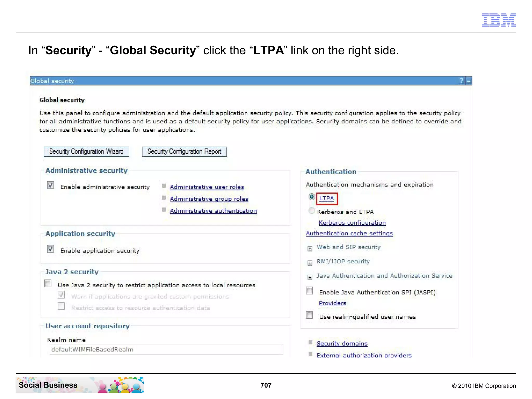Viewport: 532px width, 399px height.
Task: Open Kerberos configuration link
Action: [352, 223]
